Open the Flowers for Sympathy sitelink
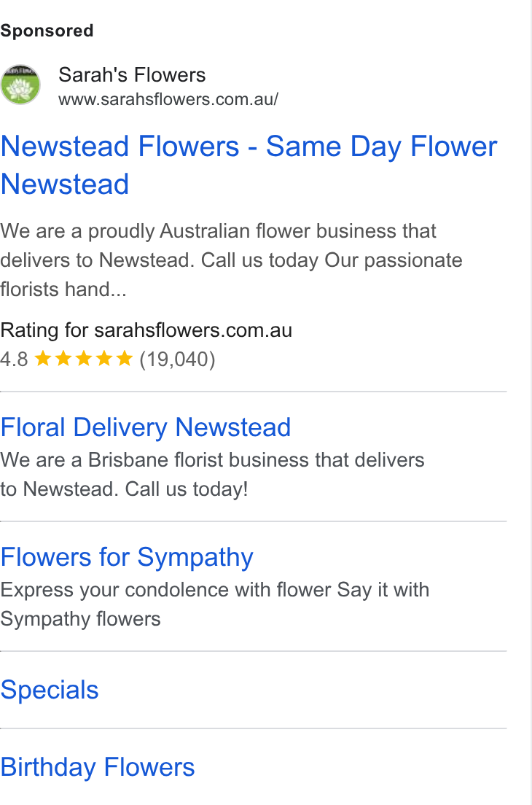The height and width of the screenshot is (805, 532). 127,557
